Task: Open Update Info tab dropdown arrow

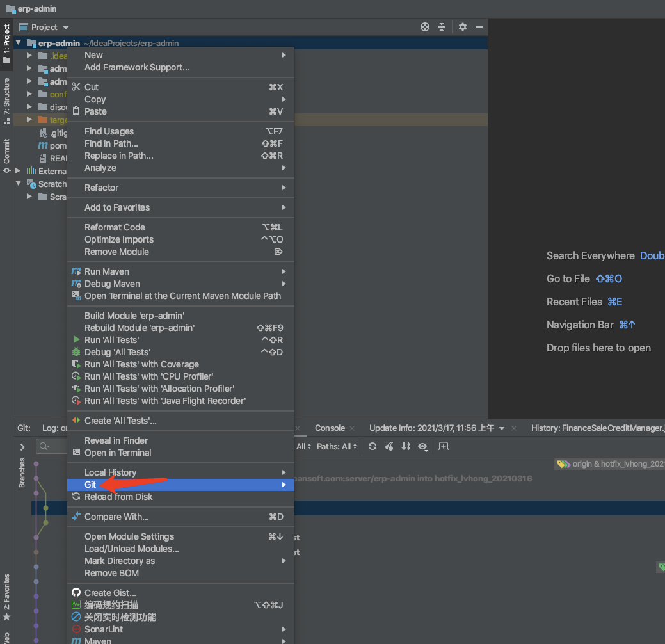Action: 502,428
